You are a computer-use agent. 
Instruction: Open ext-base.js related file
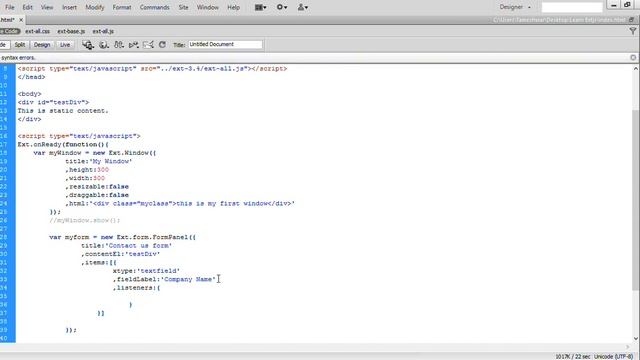pos(71,31)
